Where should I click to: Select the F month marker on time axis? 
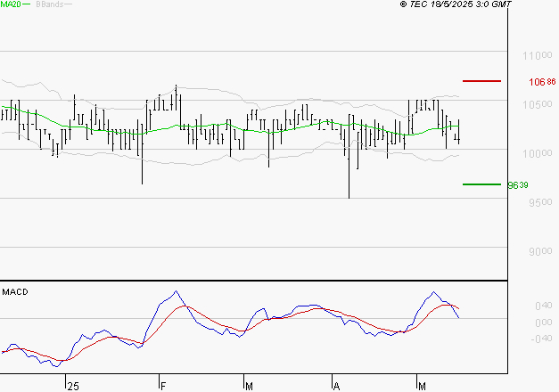tap(162, 386)
